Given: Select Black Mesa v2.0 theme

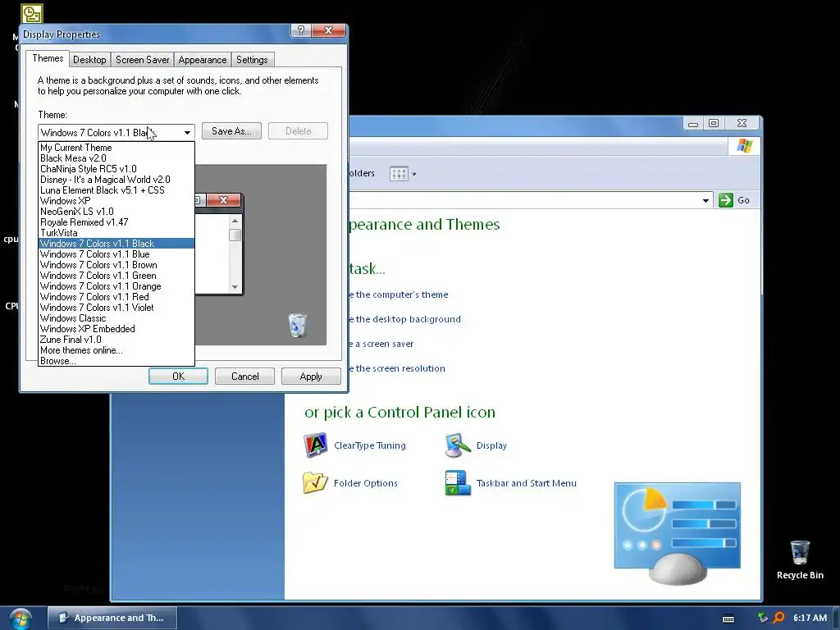Looking at the screenshot, I should point(116,158).
